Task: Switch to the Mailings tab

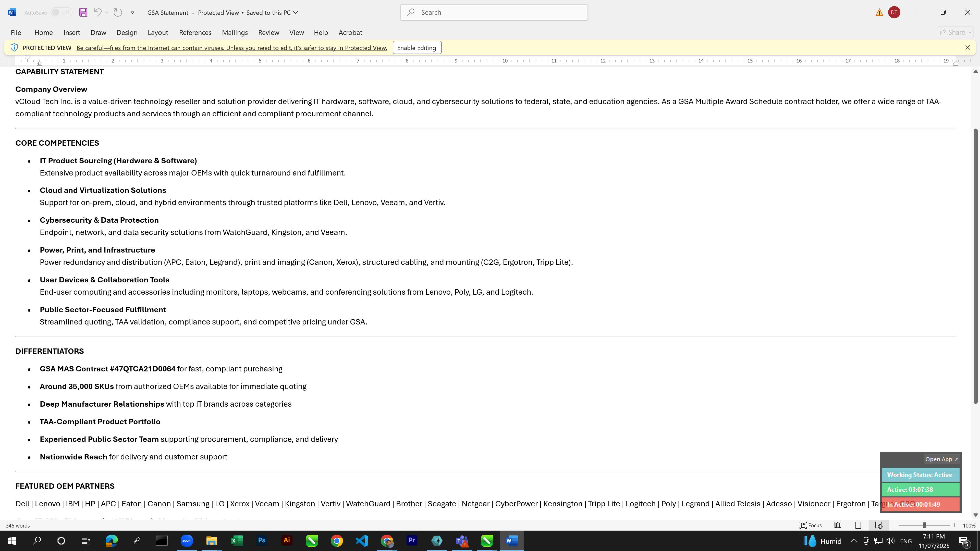Action: click(x=235, y=33)
